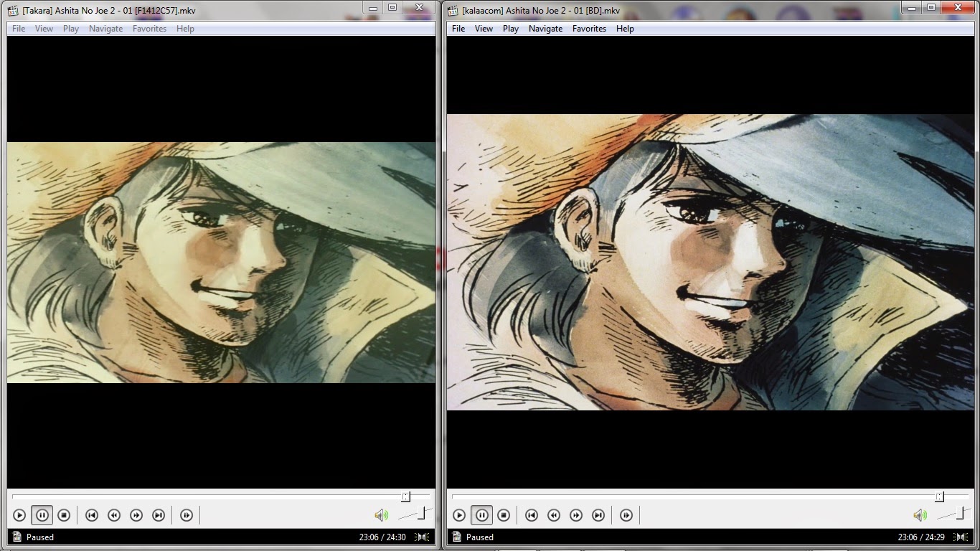Image resolution: width=980 pixels, height=551 pixels.
Task: Click title bar app icon of kalaacom window
Action: (453, 10)
